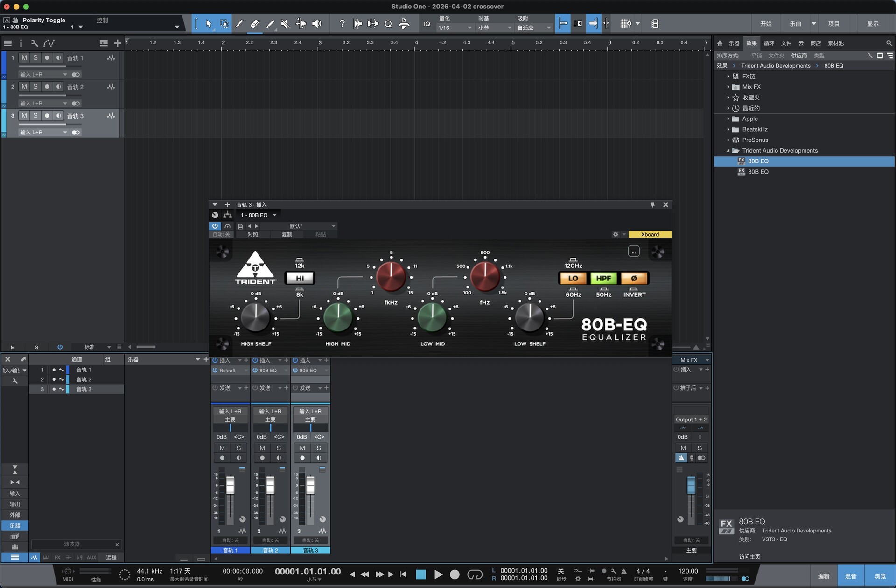Open 音轨 3 input 输入 L+R dropdown

pyautogui.click(x=43, y=132)
